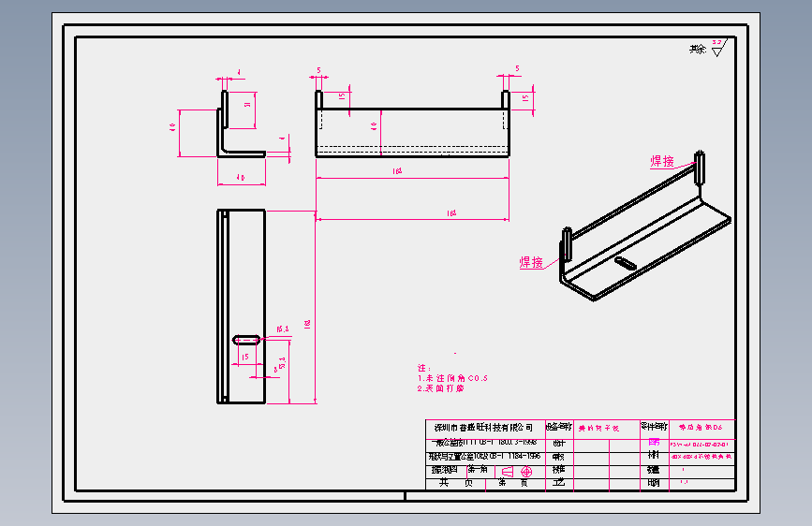Select the projection circle-crosshair symbol in title block
Image resolution: width=812 pixels, height=526 pixels.
click(x=526, y=472)
